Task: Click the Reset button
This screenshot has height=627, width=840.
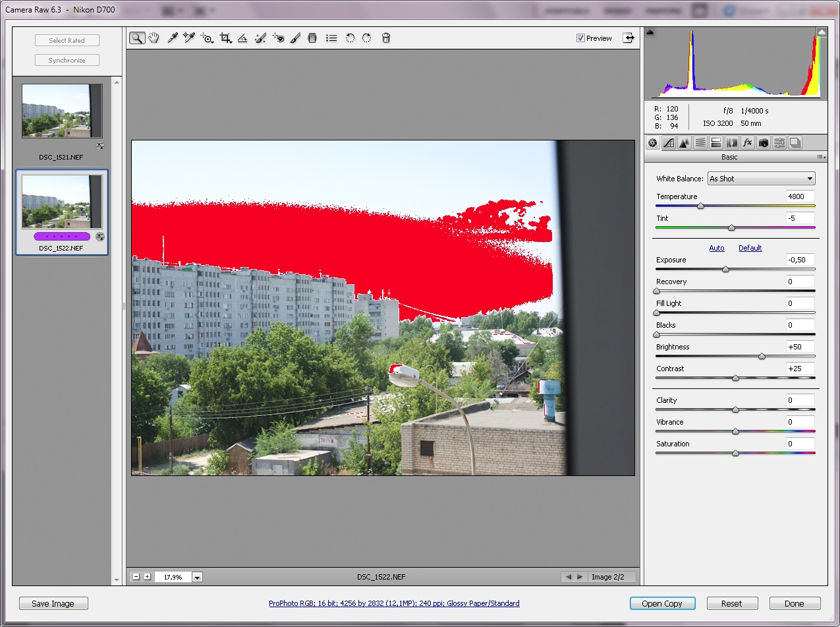Action: 731,603
